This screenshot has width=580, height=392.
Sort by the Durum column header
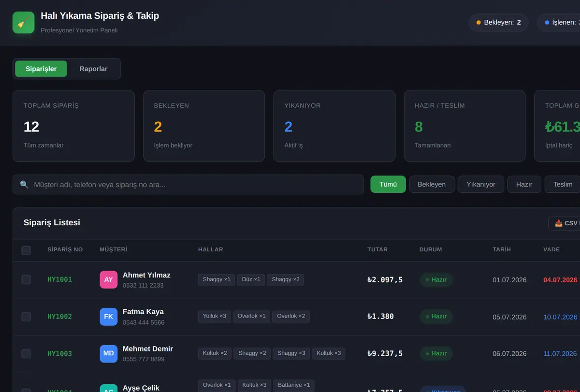[431, 249]
